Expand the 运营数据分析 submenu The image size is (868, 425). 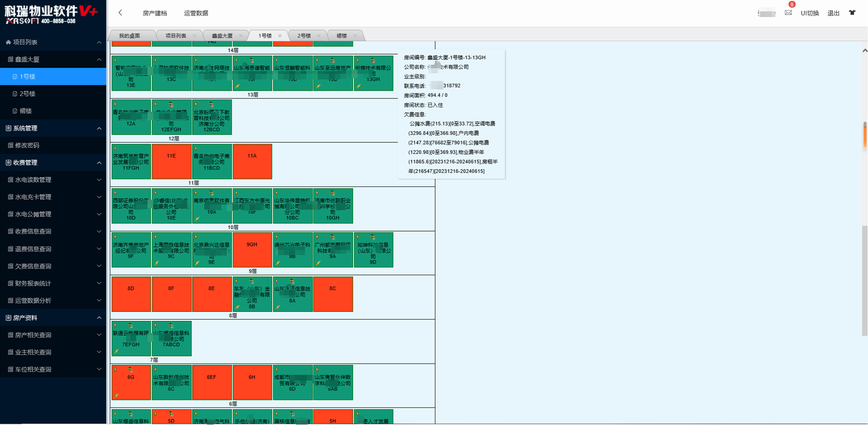pos(99,301)
